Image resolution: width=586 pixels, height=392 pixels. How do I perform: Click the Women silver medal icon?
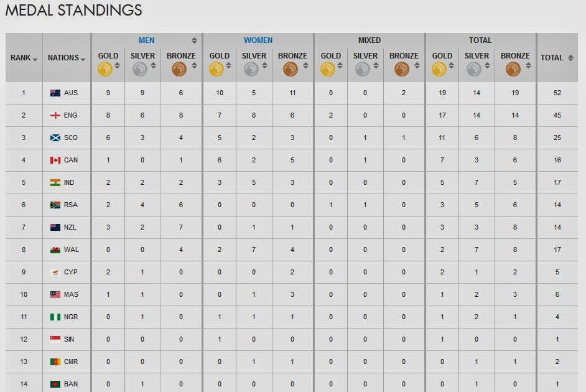tap(251, 70)
